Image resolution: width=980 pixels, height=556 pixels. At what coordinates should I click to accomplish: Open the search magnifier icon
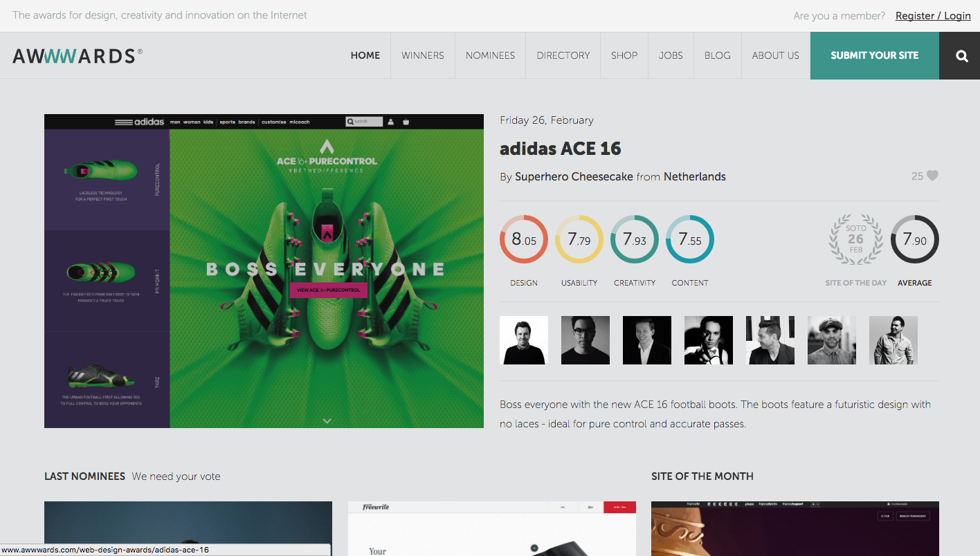[962, 56]
